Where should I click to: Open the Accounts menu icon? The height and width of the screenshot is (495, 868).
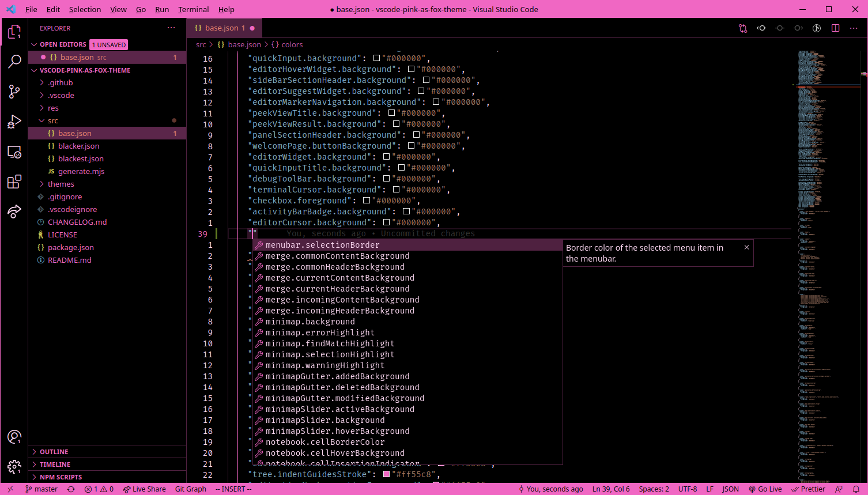click(x=14, y=437)
